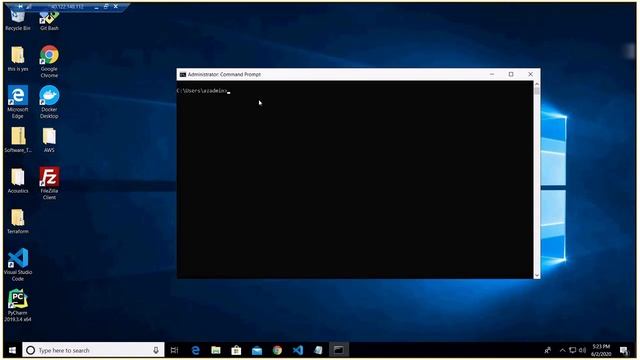The image size is (640, 360).
Task: Select the AWS folder on desktop
Action: pyautogui.click(x=49, y=140)
